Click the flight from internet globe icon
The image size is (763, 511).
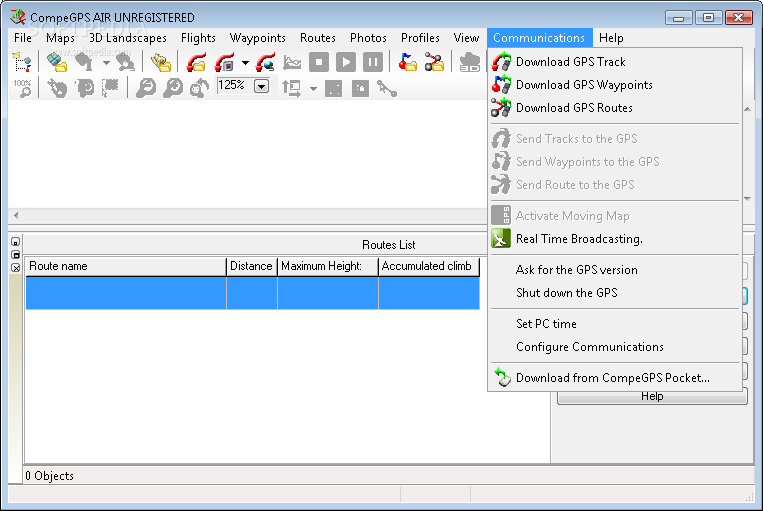[266, 62]
